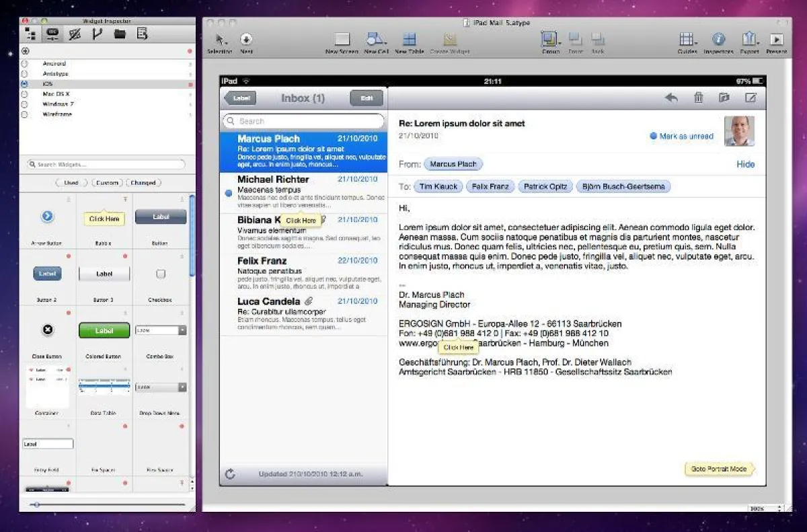Screen dimensions: 807x532
Task: Open the Guides dropdown in toolbar
Action: [x=687, y=40]
